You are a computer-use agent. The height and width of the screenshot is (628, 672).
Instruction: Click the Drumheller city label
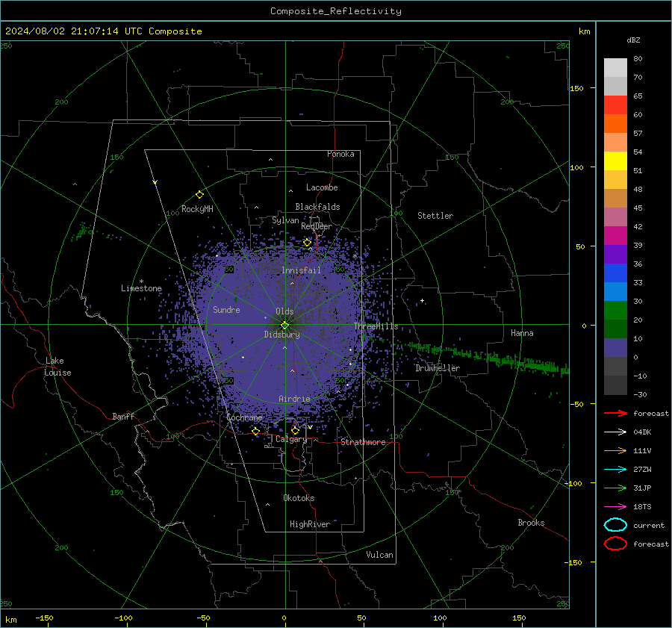point(438,368)
